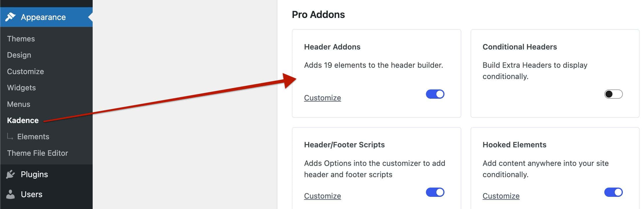Go to Customize in the sidebar
This screenshot has height=209, width=644.
coord(25,71)
